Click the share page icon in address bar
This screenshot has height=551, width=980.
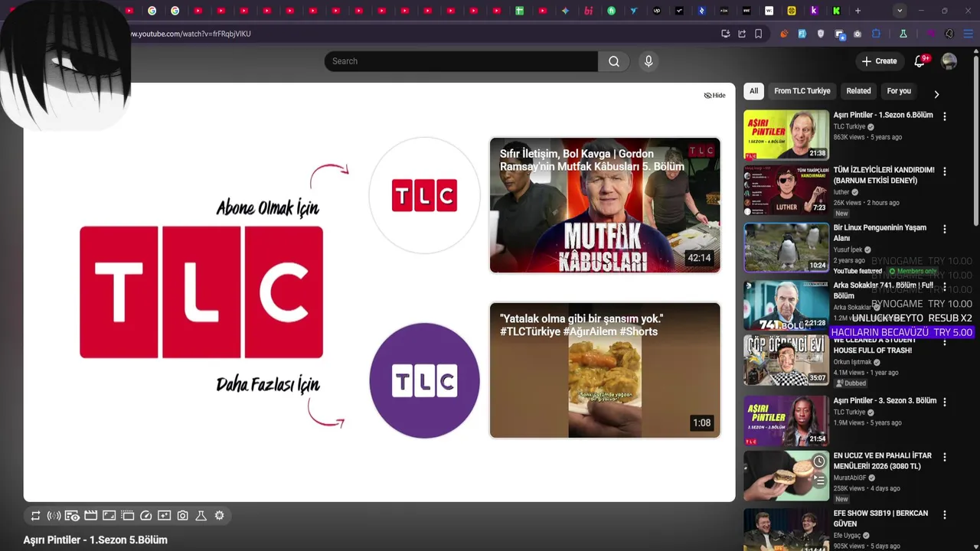[742, 34]
